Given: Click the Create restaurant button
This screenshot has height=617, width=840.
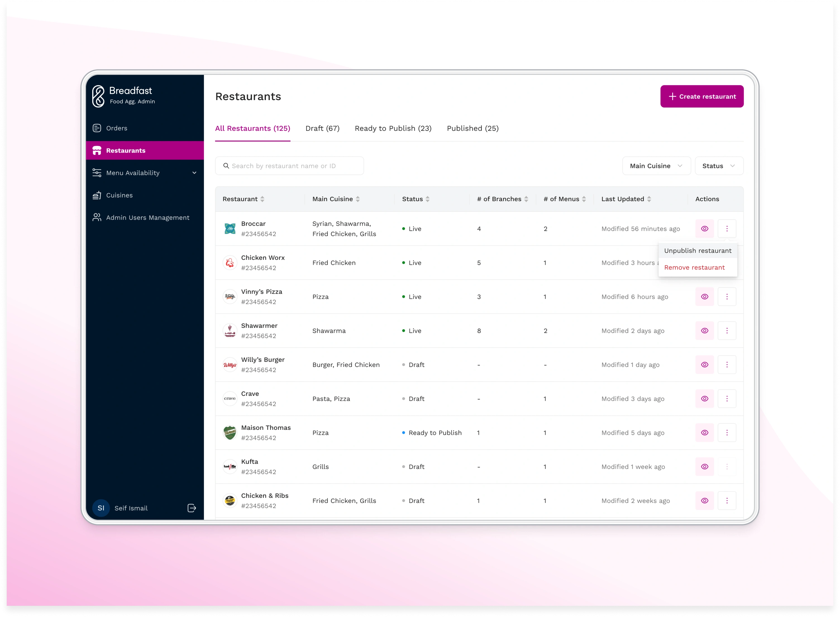Looking at the screenshot, I should tap(702, 96).
